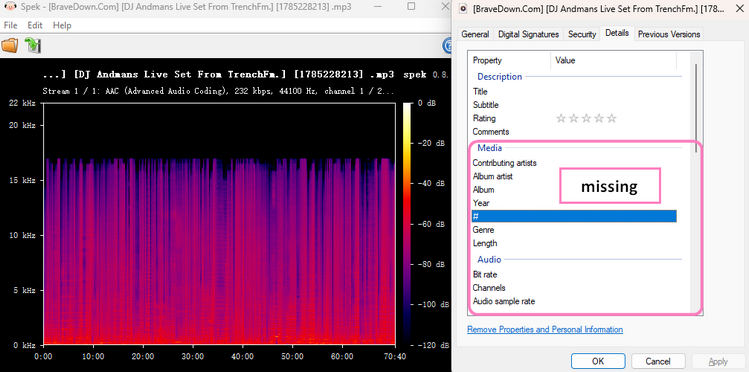Click the file name heading above the spectrogram

(218, 74)
